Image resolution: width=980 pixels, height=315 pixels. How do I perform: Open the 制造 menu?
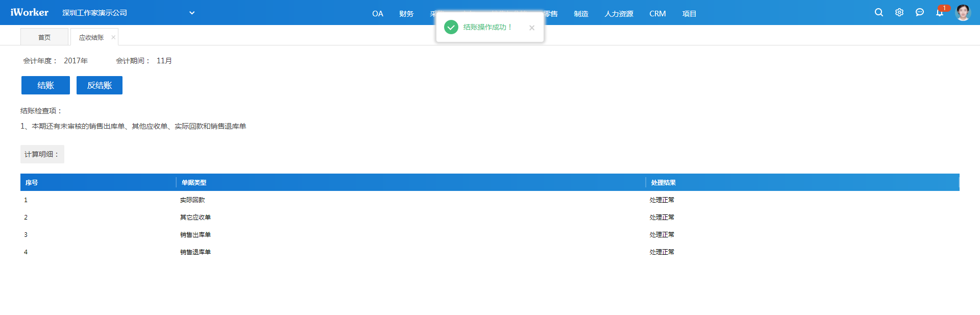[581, 14]
